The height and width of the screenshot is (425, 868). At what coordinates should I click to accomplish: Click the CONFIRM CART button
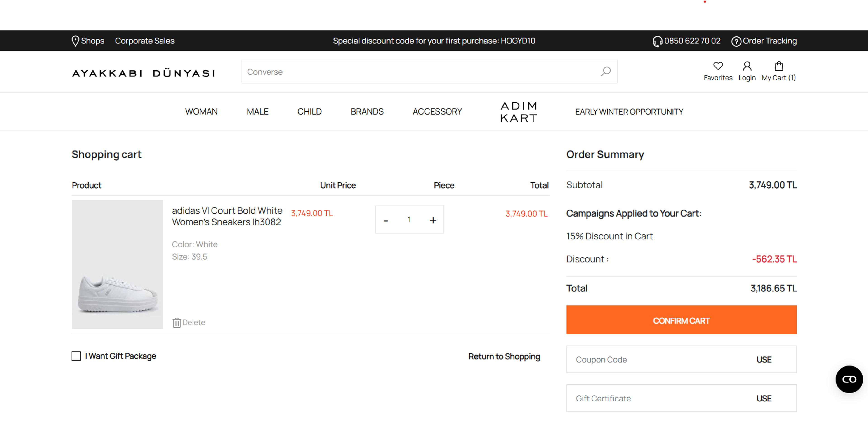pos(681,320)
